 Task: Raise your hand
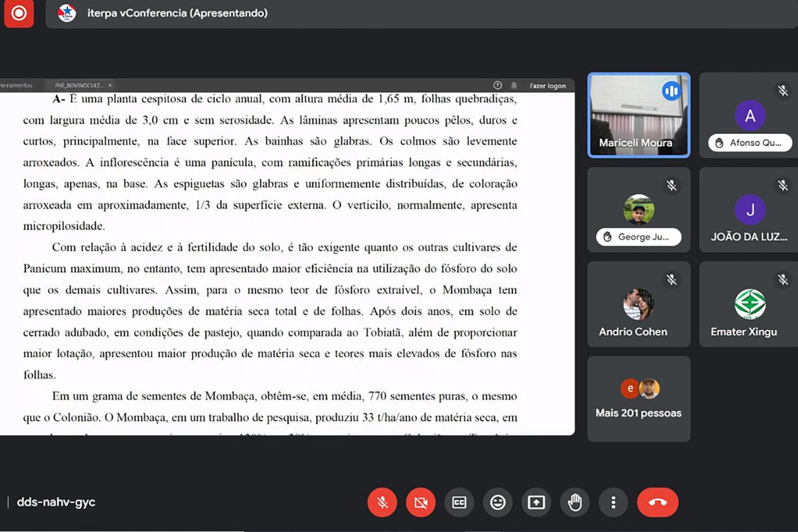pos(575,502)
